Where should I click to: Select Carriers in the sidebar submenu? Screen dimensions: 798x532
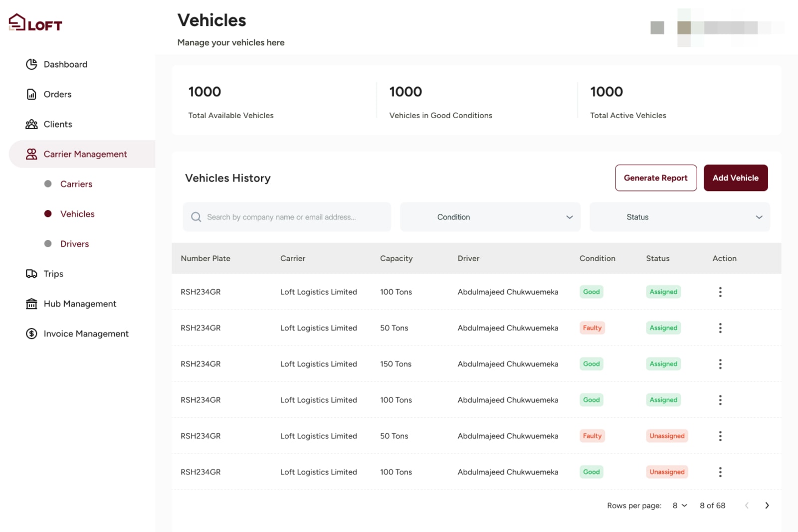pos(76,184)
